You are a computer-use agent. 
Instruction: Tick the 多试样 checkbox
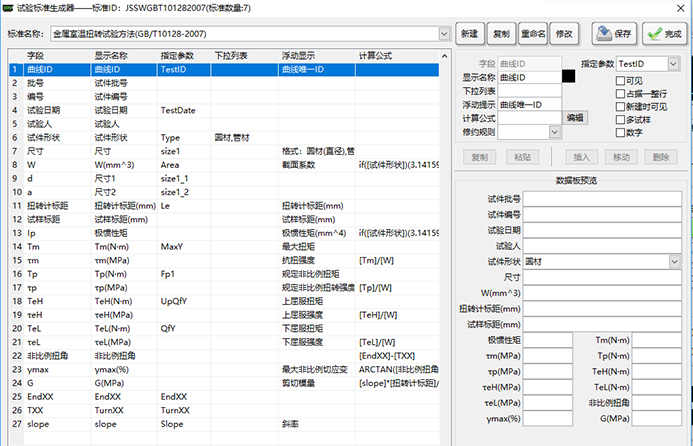[x=620, y=119]
